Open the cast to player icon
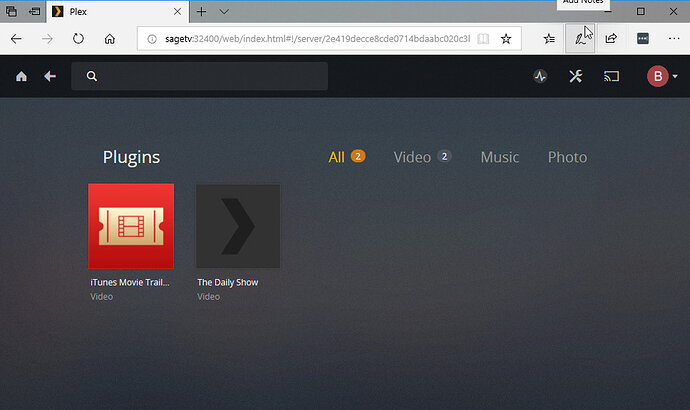This screenshot has width=690, height=410. click(611, 77)
